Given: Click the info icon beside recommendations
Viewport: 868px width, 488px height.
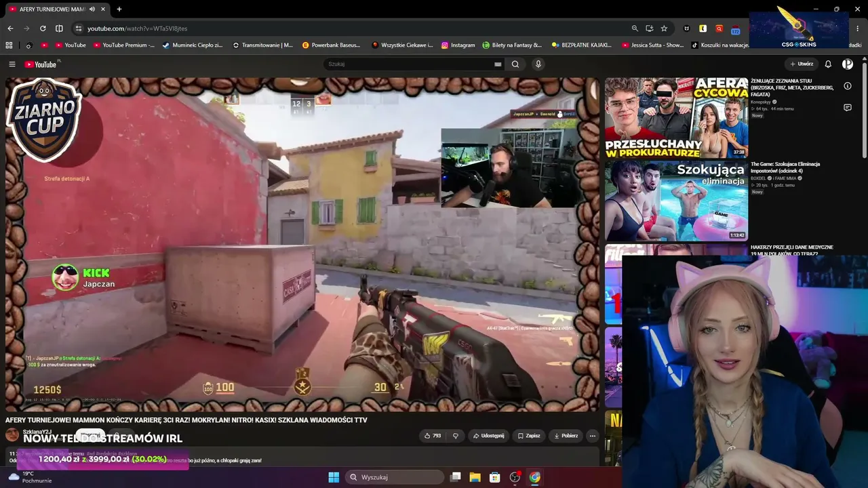Looking at the screenshot, I should [x=848, y=86].
